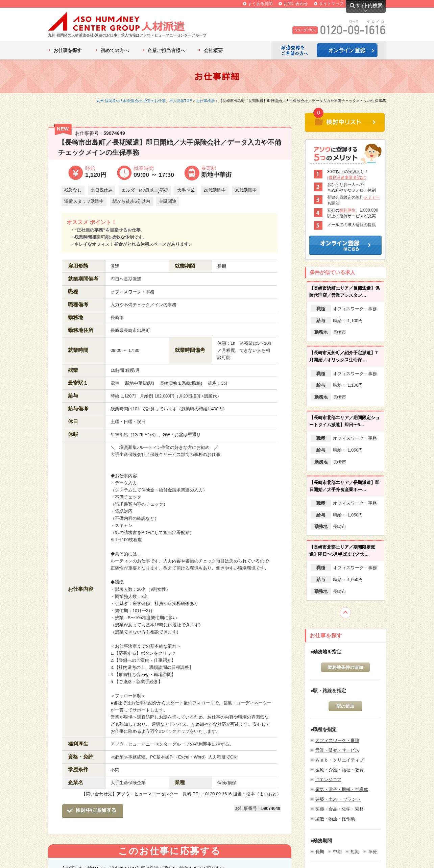The width and height of the screenshot is (434, 868).
Task: Click the breadcrumb 求人情報TOP link
Action: point(144,101)
